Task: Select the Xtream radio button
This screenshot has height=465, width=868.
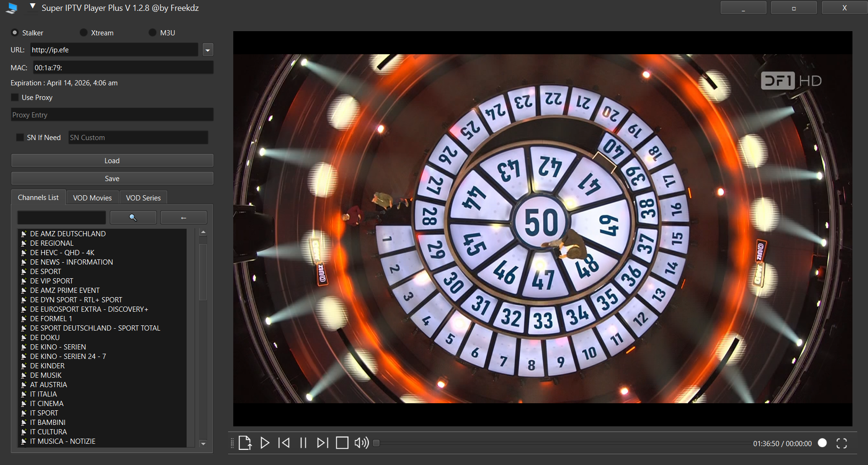Action: tap(83, 33)
